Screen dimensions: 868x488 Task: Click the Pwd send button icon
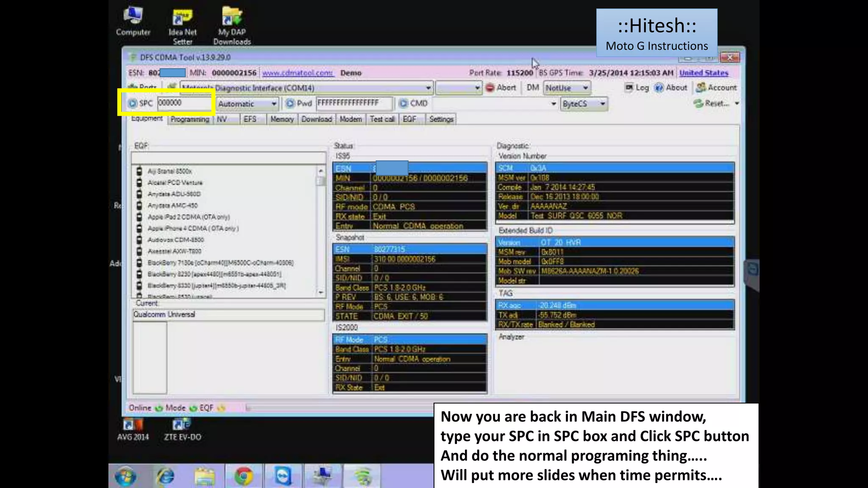[290, 103]
